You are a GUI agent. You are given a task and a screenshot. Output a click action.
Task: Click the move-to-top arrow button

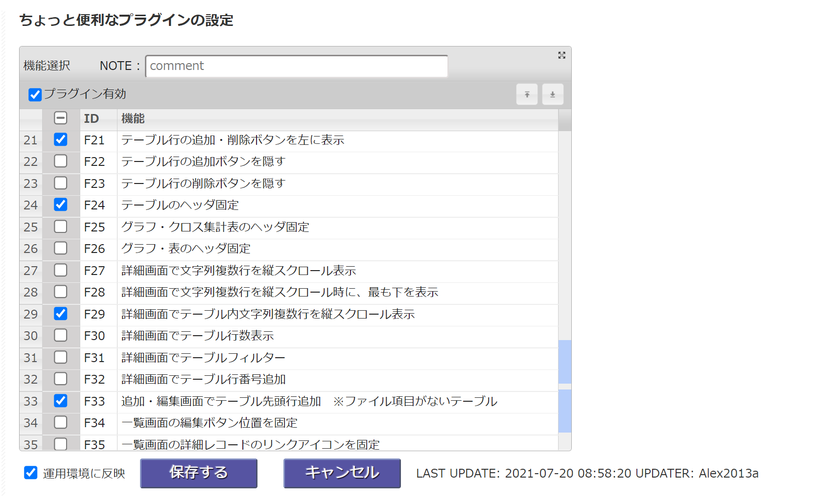pyautogui.click(x=527, y=94)
